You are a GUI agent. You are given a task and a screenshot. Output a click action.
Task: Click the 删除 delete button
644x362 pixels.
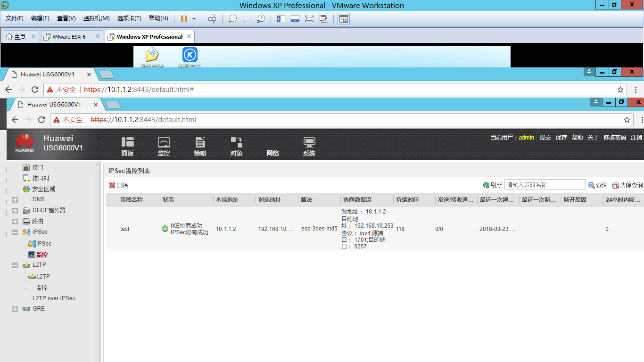[x=119, y=186]
